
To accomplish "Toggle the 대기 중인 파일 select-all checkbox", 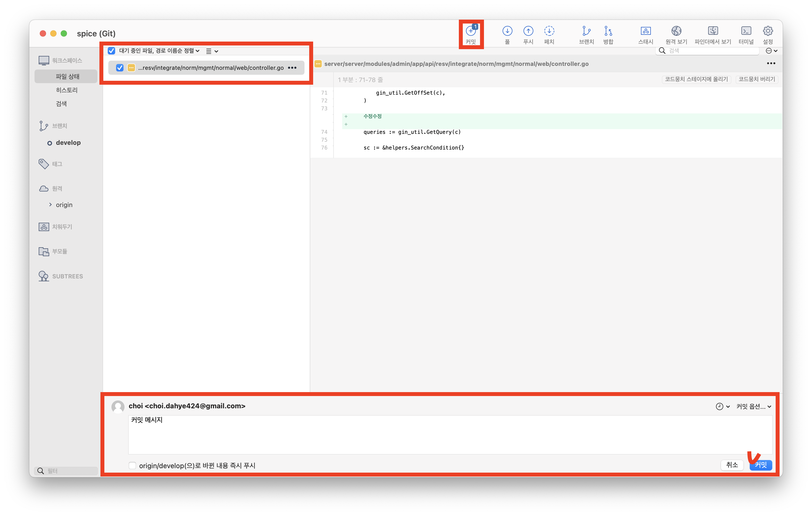I will pos(111,51).
